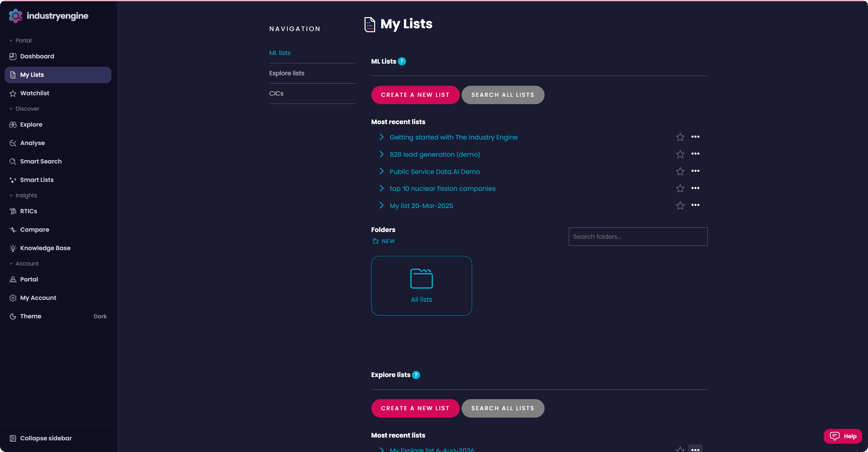Viewport: 868px width, 452px height.
Task: Click the Explore lists help question icon
Action: 416,375
